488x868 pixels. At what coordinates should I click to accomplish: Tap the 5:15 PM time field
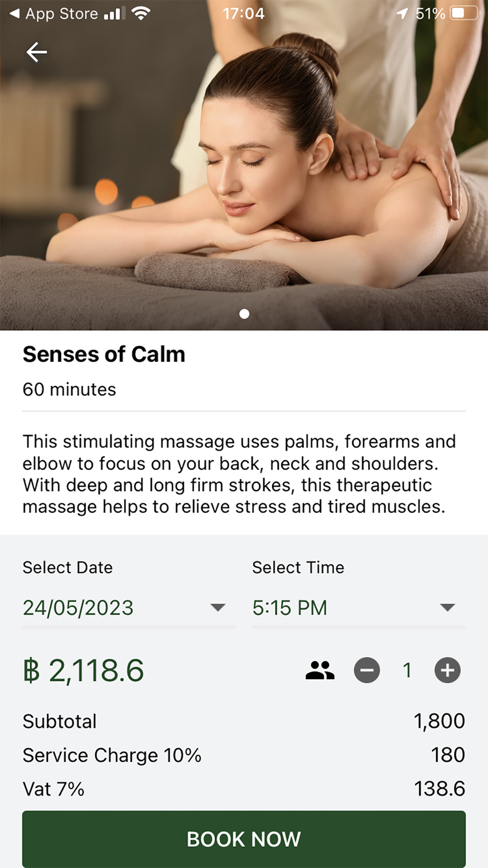click(289, 608)
